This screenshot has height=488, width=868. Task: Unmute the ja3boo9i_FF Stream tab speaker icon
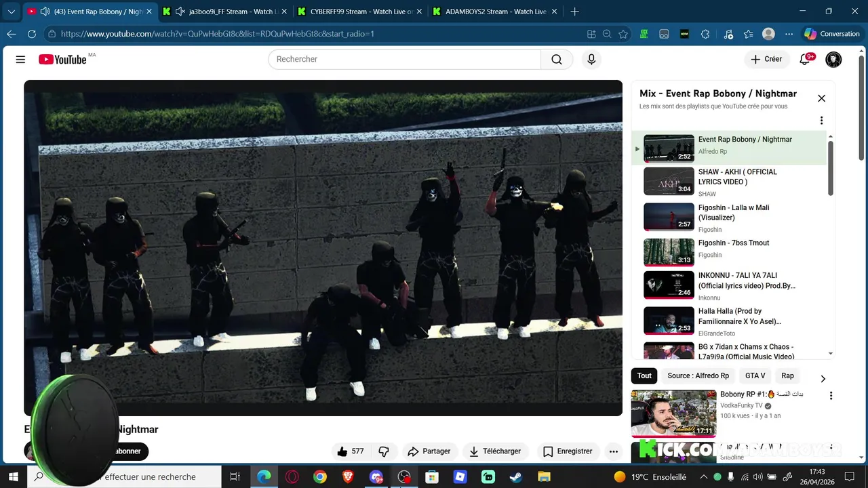pyautogui.click(x=180, y=12)
